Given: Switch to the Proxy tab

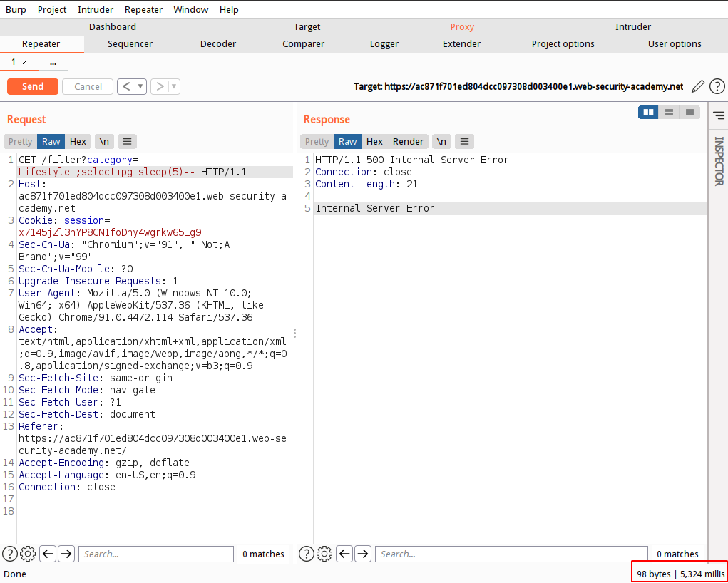Looking at the screenshot, I should click(462, 27).
